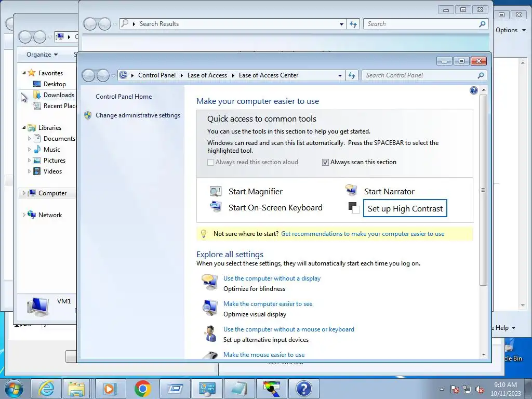Viewport: 532px width, 399px height.
Task: Click the taskbar clock showing 9:10 AM
Action: click(x=505, y=389)
